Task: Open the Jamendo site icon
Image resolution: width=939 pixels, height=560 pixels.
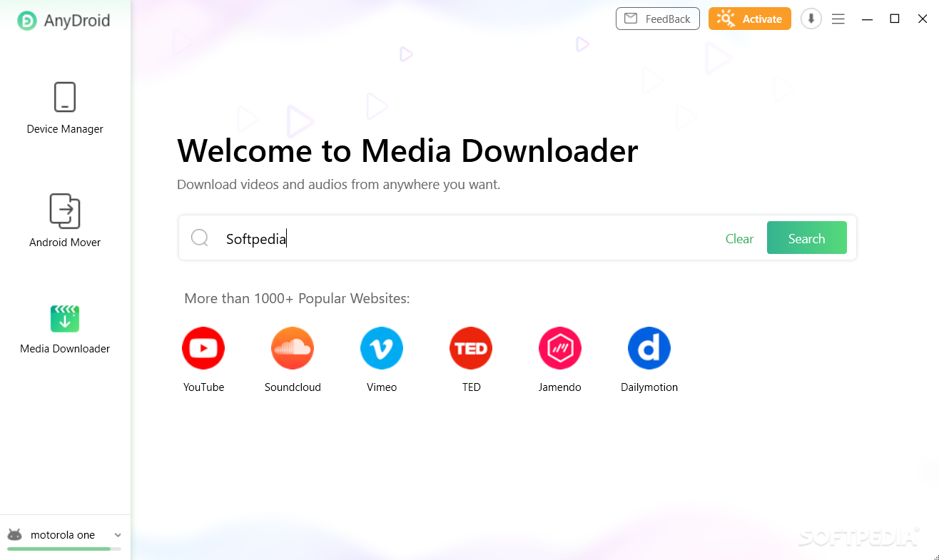Action: (x=560, y=348)
